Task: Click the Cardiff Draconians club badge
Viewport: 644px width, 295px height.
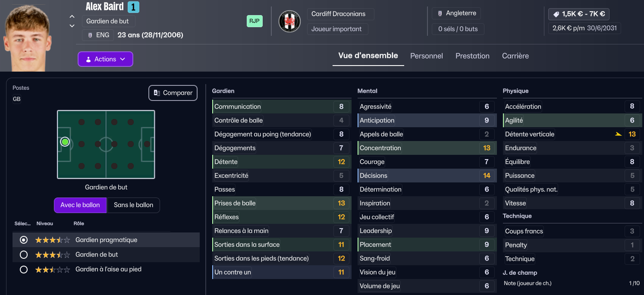Action: click(x=289, y=21)
